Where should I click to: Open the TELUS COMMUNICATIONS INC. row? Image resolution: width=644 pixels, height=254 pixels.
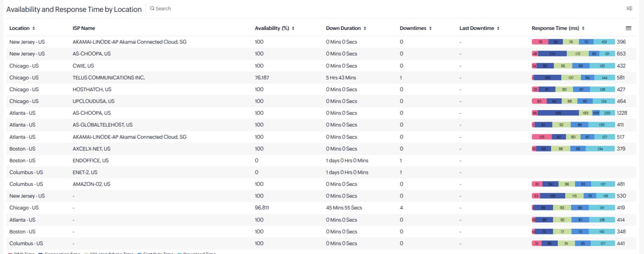point(321,78)
